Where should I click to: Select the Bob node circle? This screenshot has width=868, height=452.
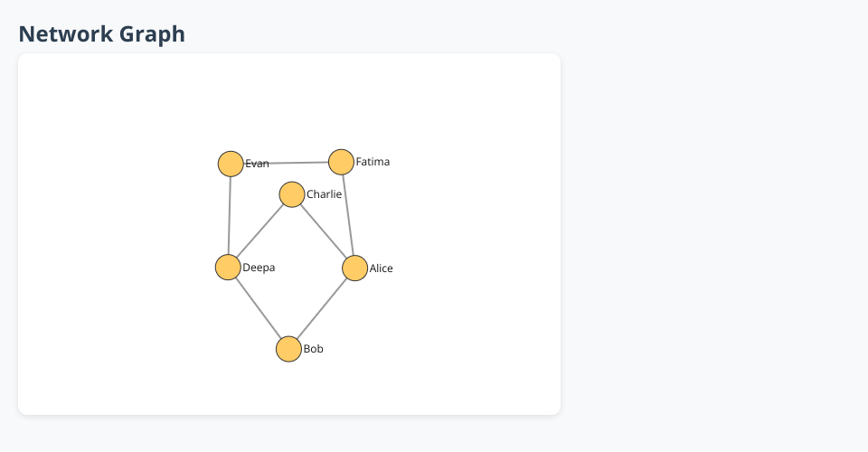(288, 349)
